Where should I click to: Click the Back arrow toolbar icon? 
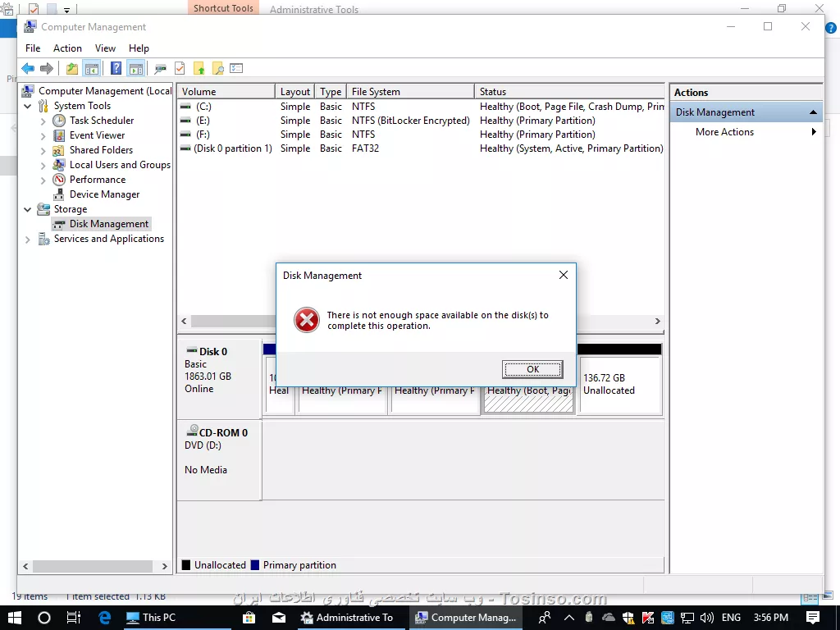[28, 69]
